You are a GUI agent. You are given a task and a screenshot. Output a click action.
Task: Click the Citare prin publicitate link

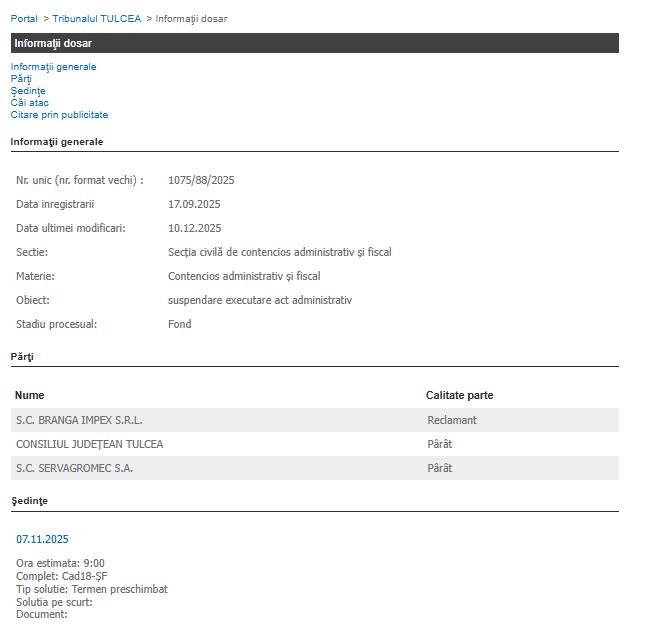(x=59, y=115)
